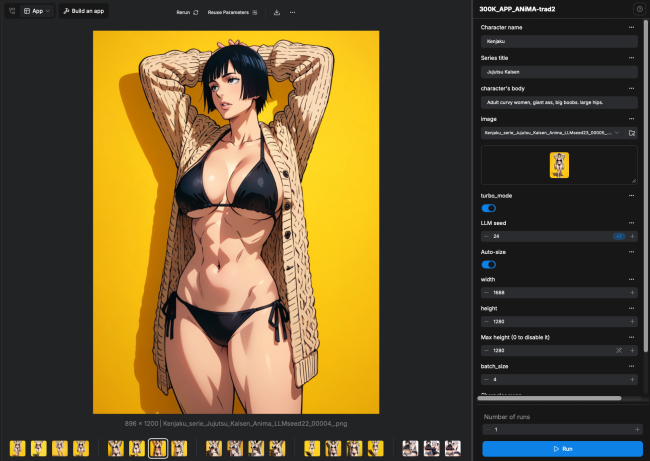Click the Number of runs value field

click(562, 429)
